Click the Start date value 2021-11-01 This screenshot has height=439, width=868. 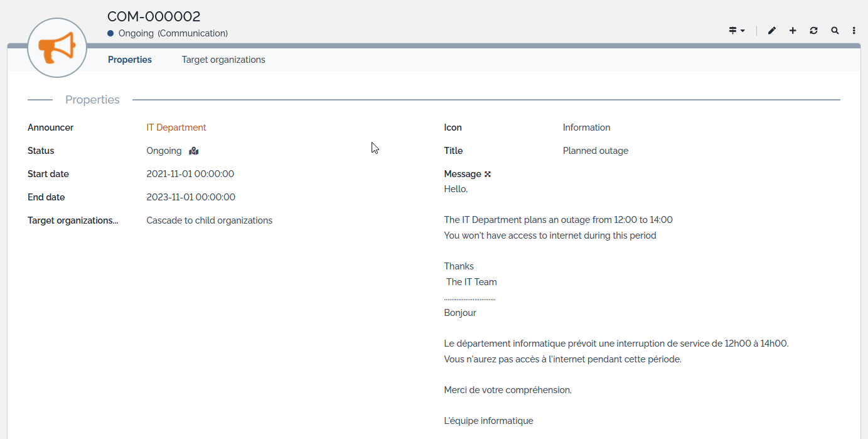pyautogui.click(x=190, y=174)
